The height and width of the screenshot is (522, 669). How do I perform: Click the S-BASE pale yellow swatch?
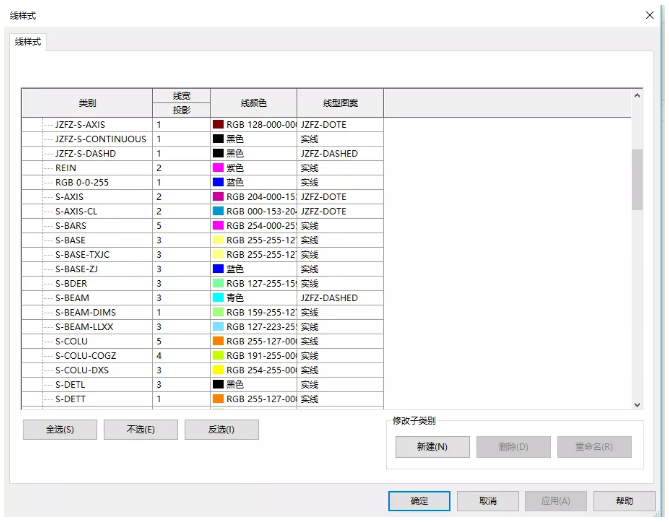click(x=218, y=240)
